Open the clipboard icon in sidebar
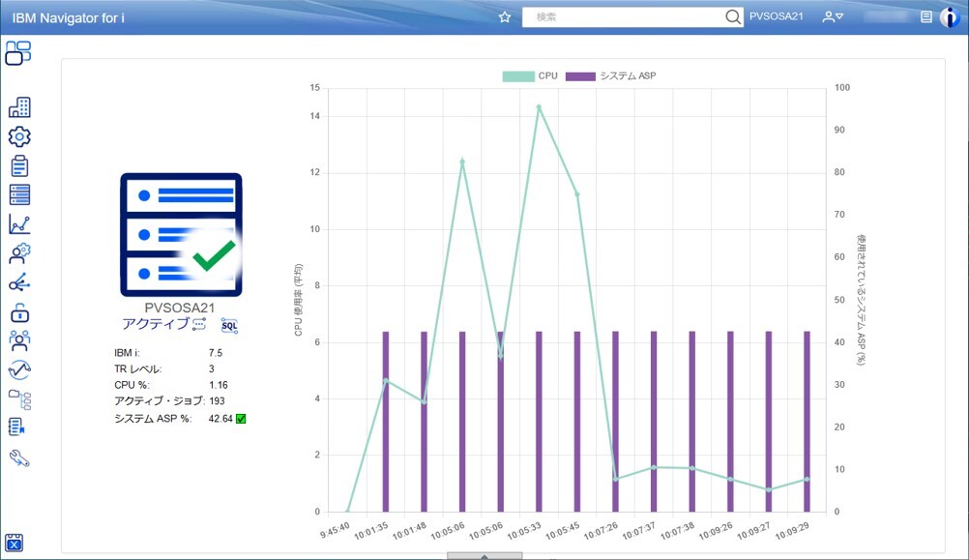Viewport: 969px width, 560px height. pos(19,165)
